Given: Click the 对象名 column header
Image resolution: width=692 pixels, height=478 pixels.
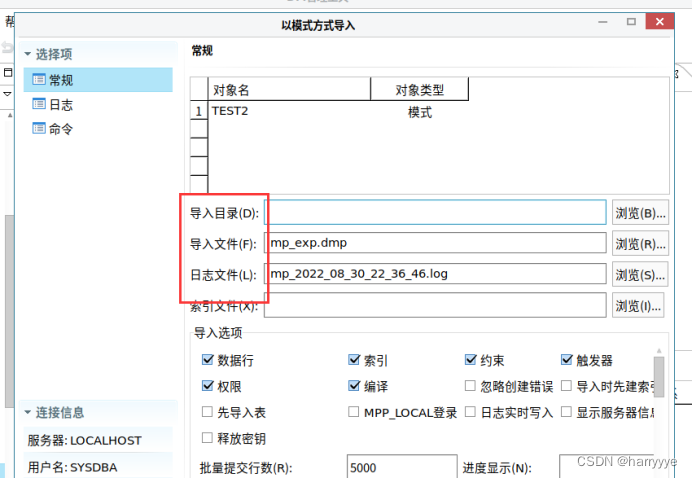Looking at the screenshot, I should click(289, 90).
